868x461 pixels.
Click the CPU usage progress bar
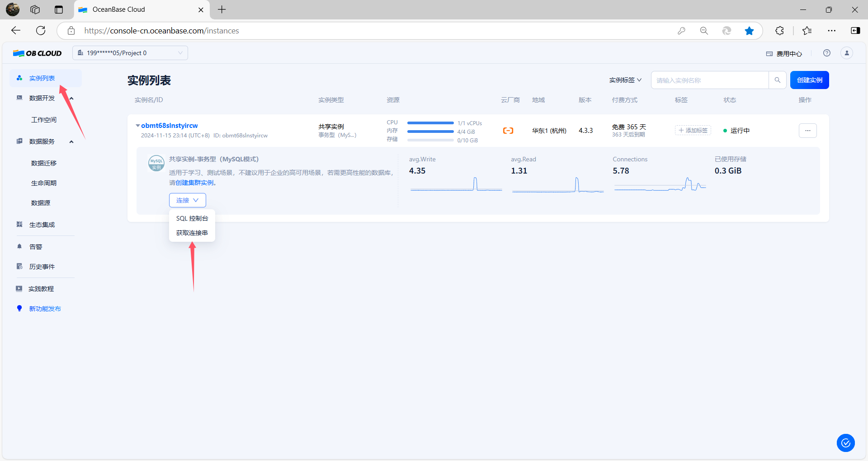pyautogui.click(x=430, y=123)
